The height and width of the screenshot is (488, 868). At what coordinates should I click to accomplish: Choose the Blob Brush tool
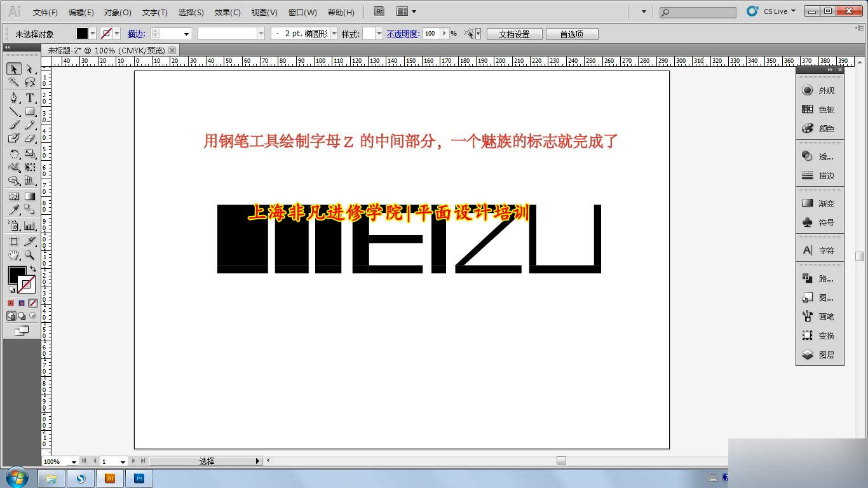coord(14,139)
